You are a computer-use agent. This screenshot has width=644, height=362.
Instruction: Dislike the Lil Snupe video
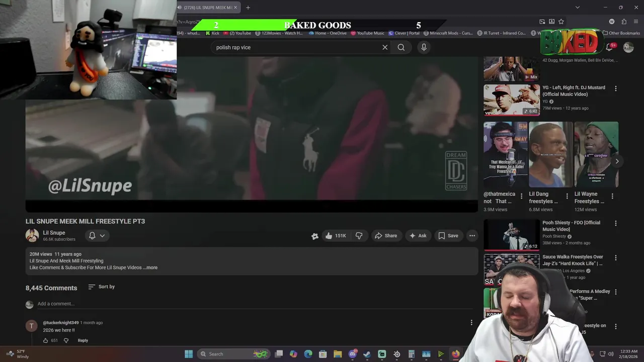(359, 236)
